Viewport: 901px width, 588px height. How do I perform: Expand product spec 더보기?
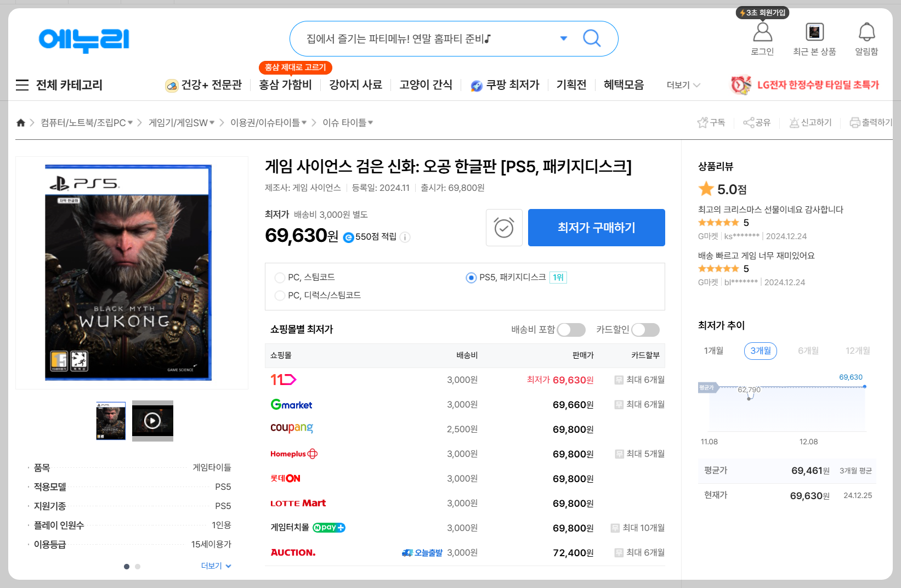click(216, 566)
